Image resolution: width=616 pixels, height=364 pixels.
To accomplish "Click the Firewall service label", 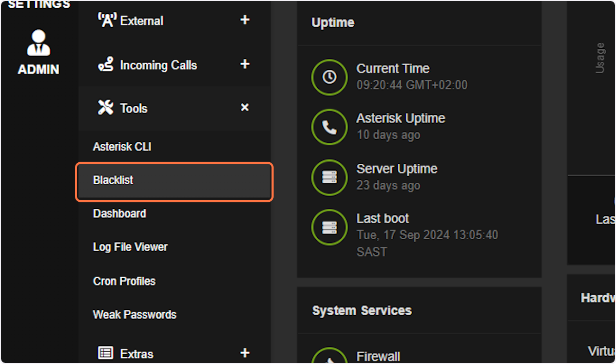I will (378, 356).
